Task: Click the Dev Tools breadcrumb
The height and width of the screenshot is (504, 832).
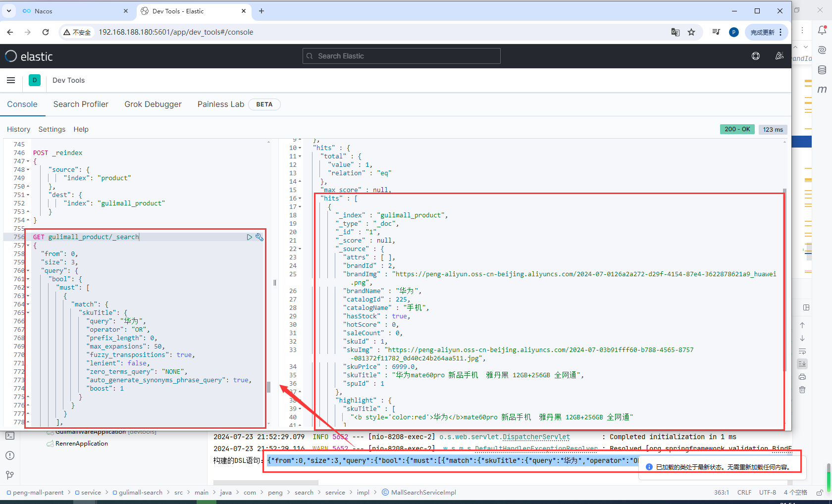Action: [68, 80]
